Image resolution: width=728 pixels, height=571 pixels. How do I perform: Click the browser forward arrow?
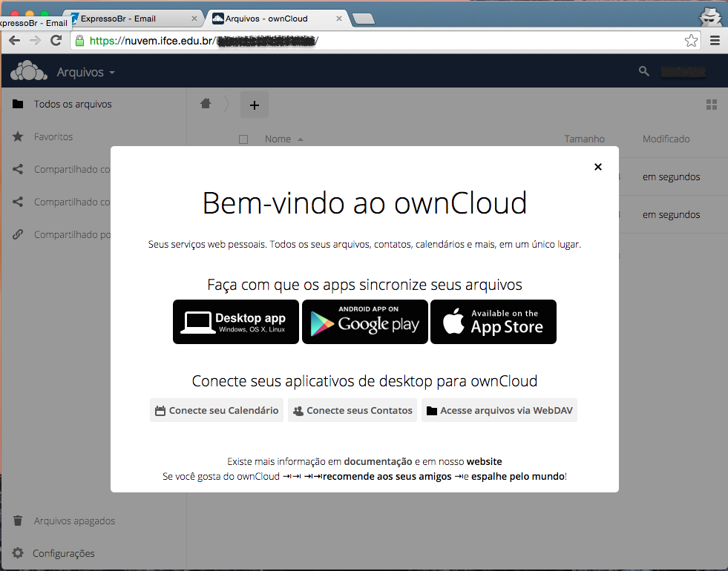[35, 41]
